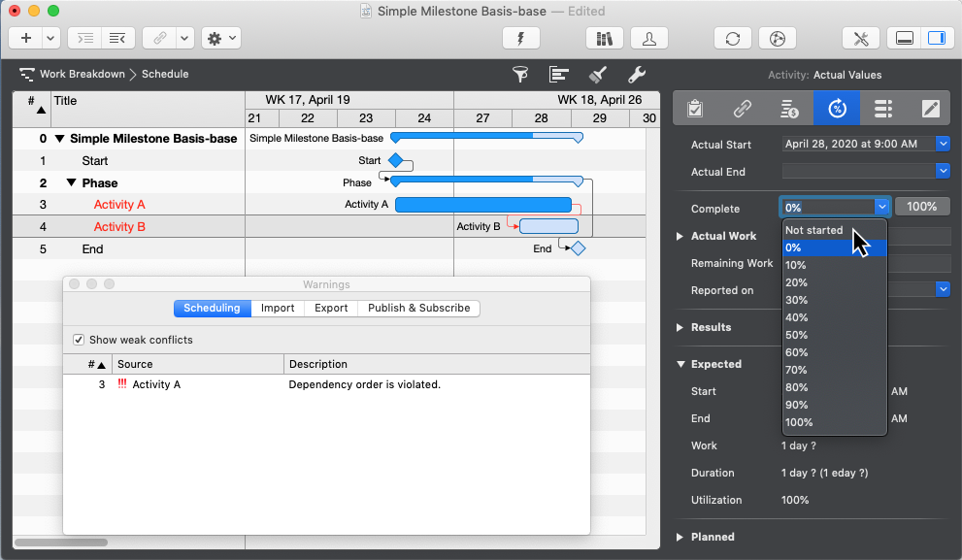The height and width of the screenshot is (560, 962).
Task: Select the Actual Values percent inspector tab
Action: (x=836, y=108)
